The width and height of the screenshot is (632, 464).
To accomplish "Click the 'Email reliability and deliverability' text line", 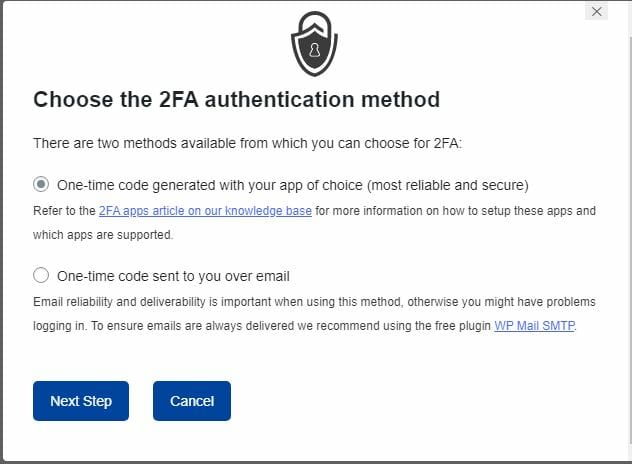I will pyautogui.click(x=314, y=302).
